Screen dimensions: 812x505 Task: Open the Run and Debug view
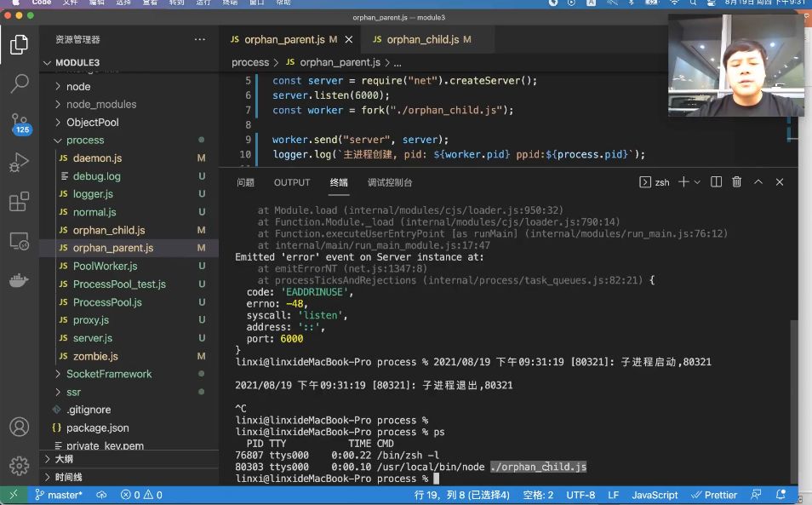coord(20,162)
